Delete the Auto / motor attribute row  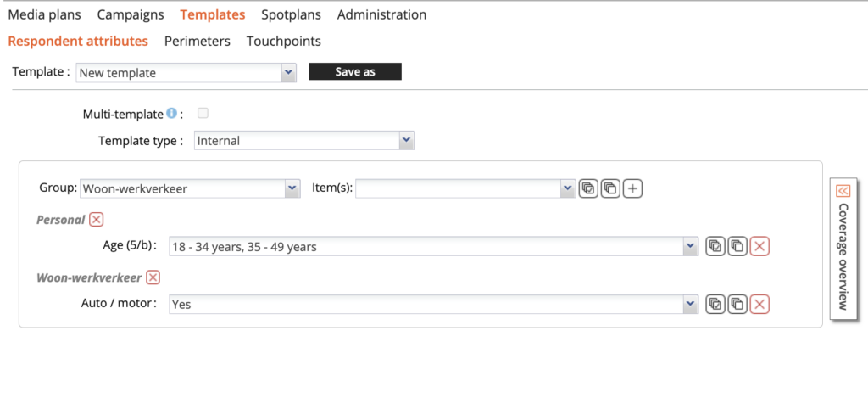point(760,304)
